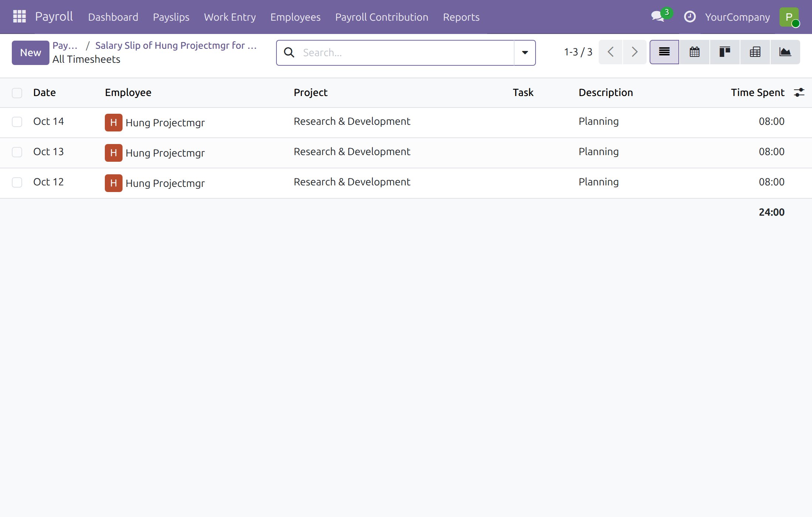The width and height of the screenshot is (812, 517).
Task: Sort by the Description column header
Action: [x=606, y=92]
